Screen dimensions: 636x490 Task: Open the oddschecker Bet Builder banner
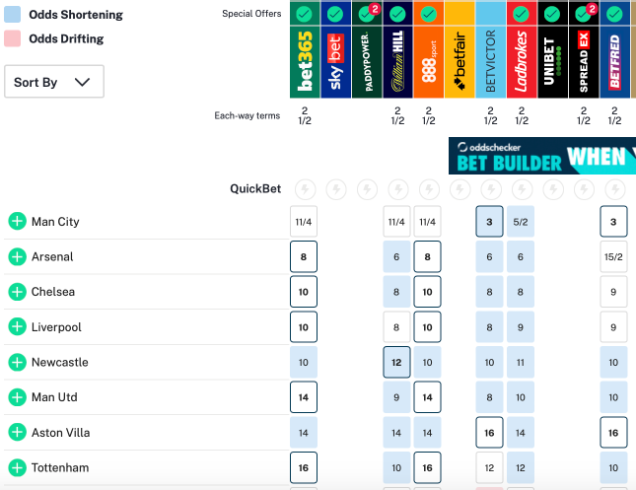[541, 156]
